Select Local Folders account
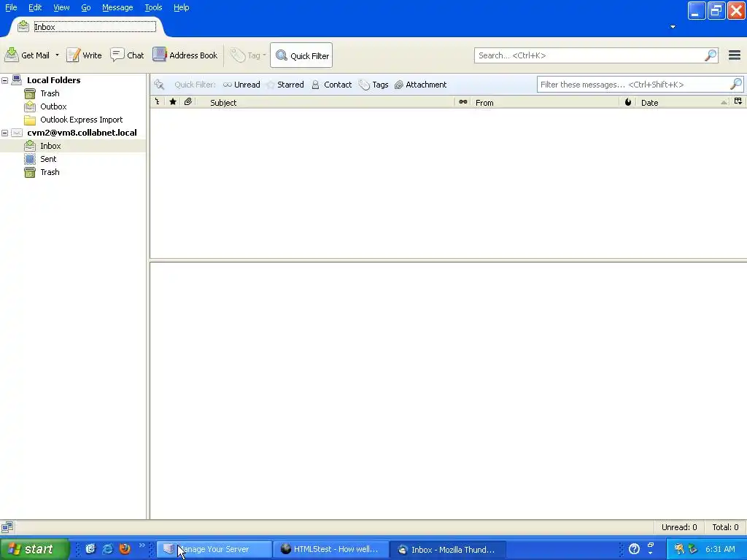Viewport: 747px width, 560px height. [53, 80]
